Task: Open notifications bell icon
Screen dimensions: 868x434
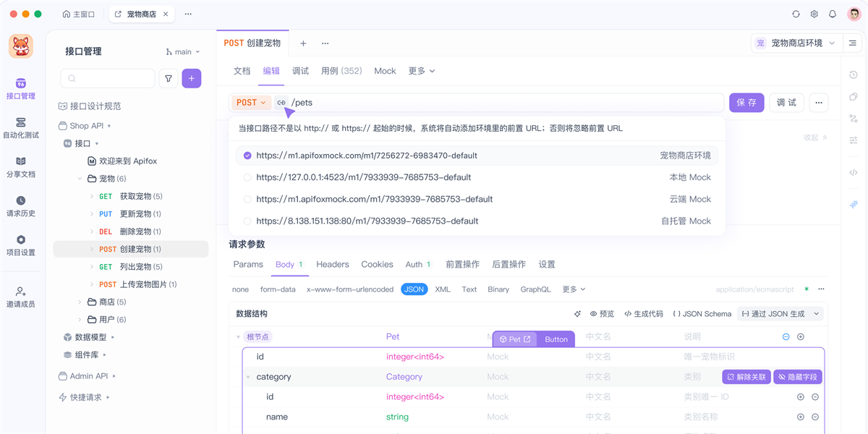Action: tap(833, 14)
